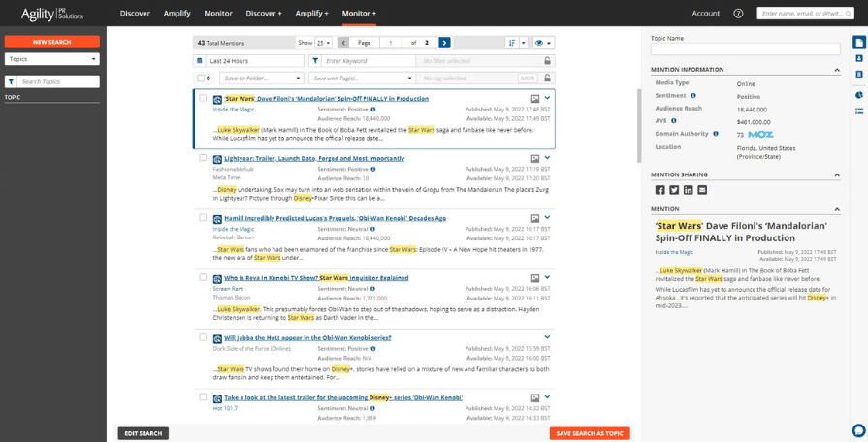868x442 pixels.
Task: Click sentiment info icon in Lightyear mention
Action: click(373, 170)
